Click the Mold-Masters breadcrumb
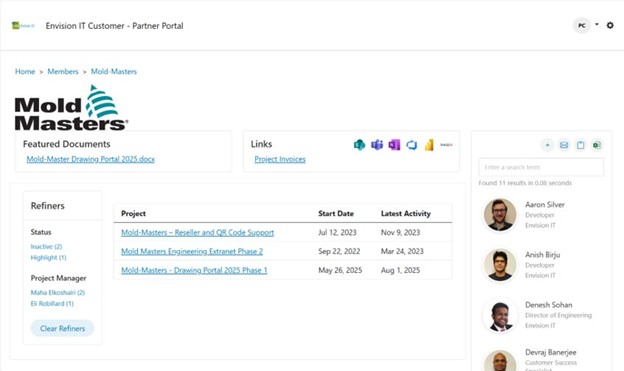The image size is (624, 371). click(114, 72)
